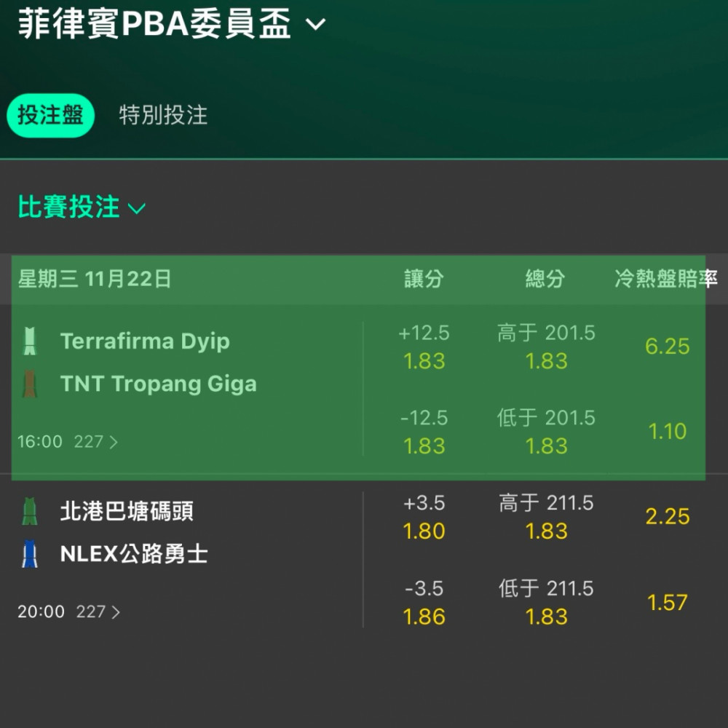Image resolution: width=728 pixels, height=728 pixels.
Task: Open the TNT Tropang Giga team name
Action: click(x=158, y=384)
